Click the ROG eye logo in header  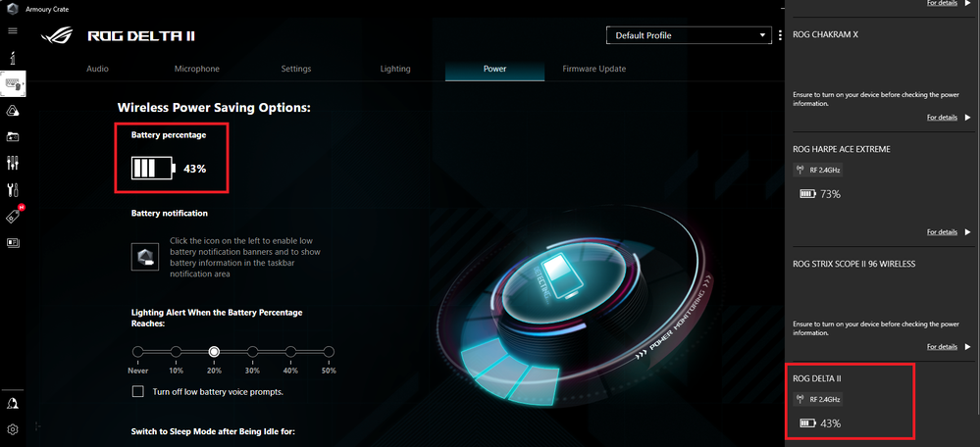pyautogui.click(x=57, y=35)
